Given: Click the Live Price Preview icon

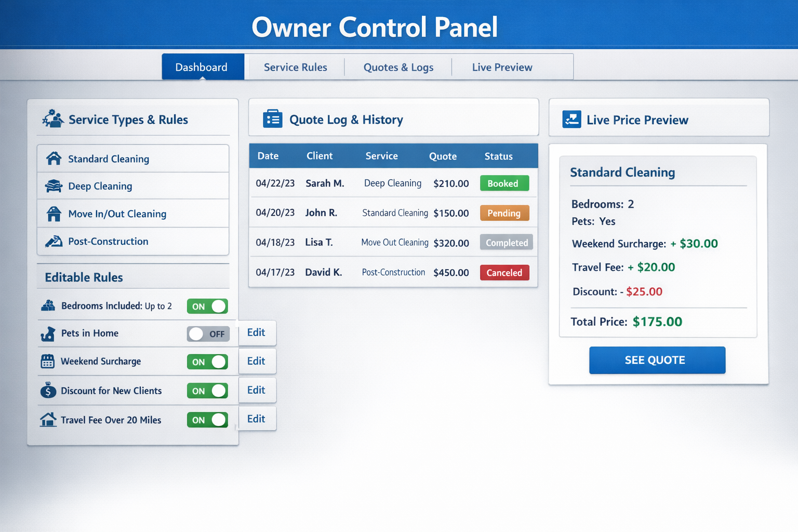Looking at the screenshot, I should pyautogui.click(x=571, y=119).
